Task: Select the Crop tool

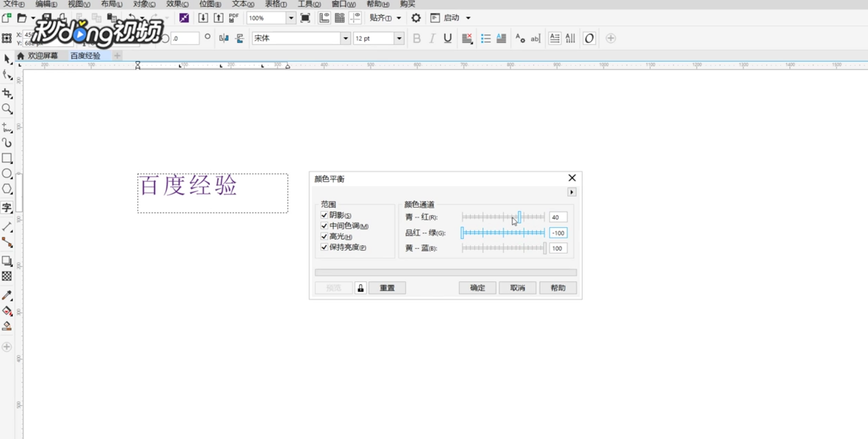Action: click(x=7, y=94)
